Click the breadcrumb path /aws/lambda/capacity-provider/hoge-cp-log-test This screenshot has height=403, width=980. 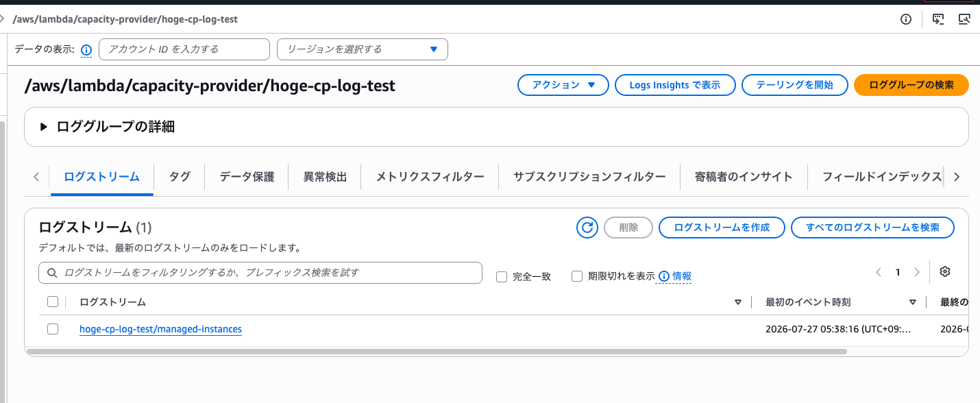click(x=125, y=19)
